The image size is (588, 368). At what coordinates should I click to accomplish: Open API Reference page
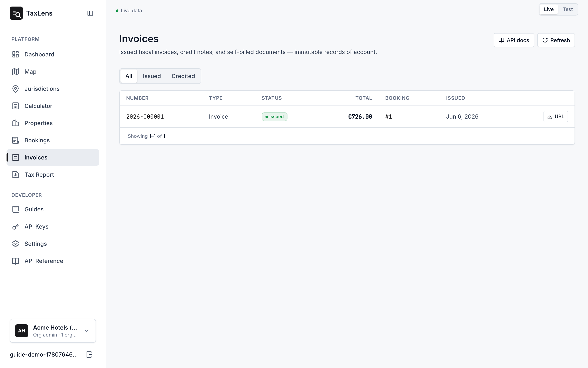(53, 261)
